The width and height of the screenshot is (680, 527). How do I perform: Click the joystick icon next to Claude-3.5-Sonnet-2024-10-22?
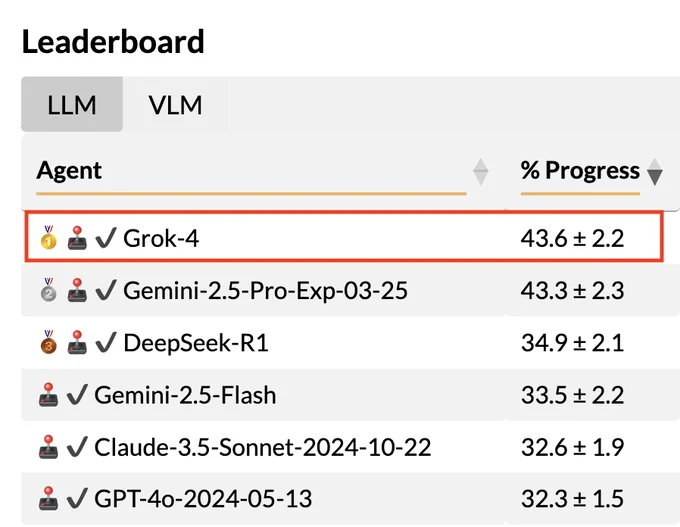(48, 447)
